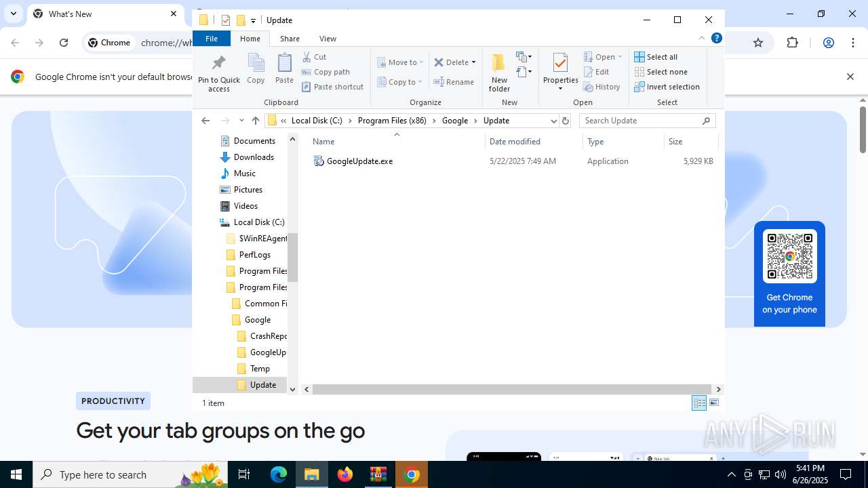Image resolution: width=868 pixels, height=488 pixels.
Task: Click Invert selection
Action: pos(667,87)
